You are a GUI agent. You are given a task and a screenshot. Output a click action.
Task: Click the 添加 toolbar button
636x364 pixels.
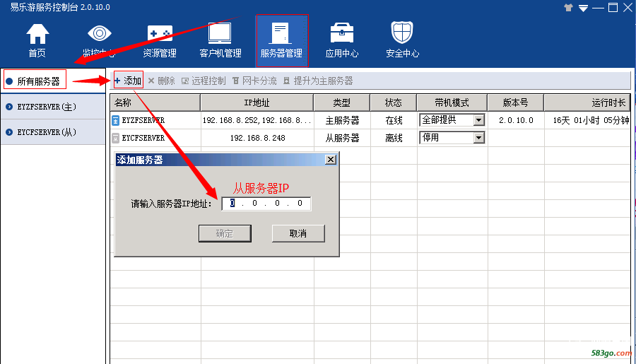[128, 81]
